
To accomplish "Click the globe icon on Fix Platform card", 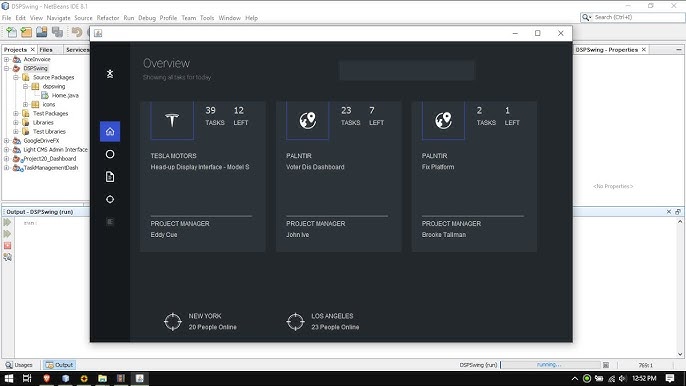I will [443, 120].
